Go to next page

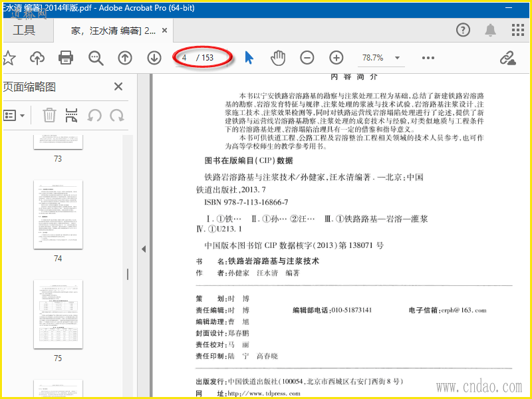(154, 58)
